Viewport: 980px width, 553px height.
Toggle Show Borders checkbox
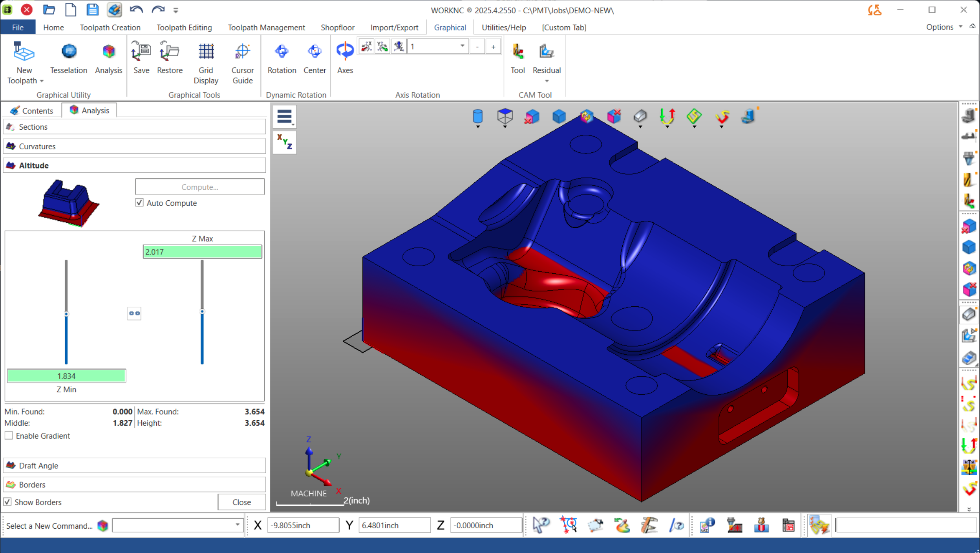click(x=7, y=502)
